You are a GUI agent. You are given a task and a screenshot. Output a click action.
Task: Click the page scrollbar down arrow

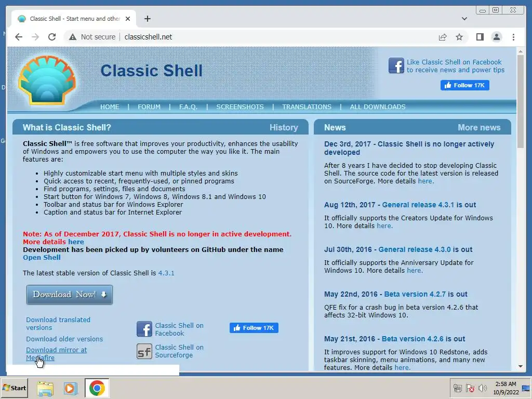[521, 366]
